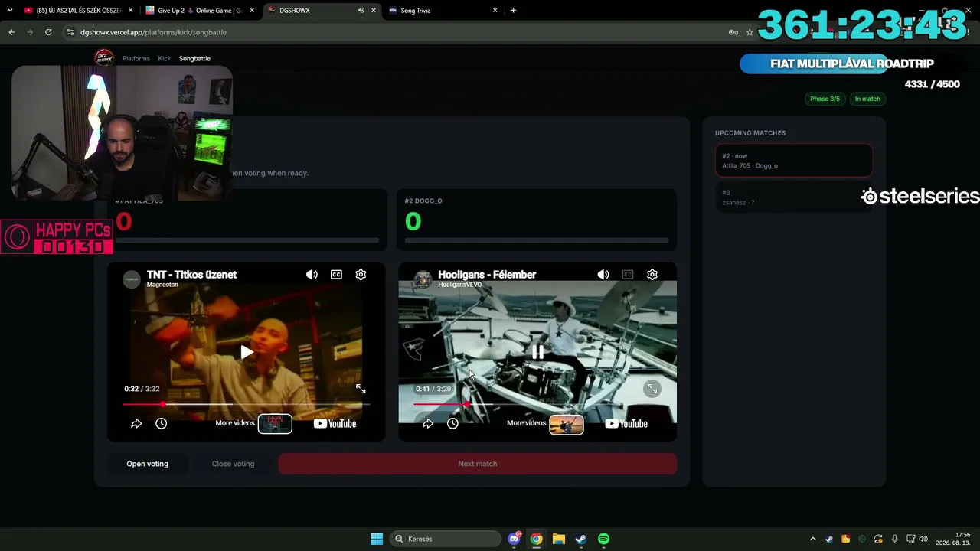Pause the Hooligans - Félember video
Viewport: 980px width, 551px height.
click(x=537, y=352)
